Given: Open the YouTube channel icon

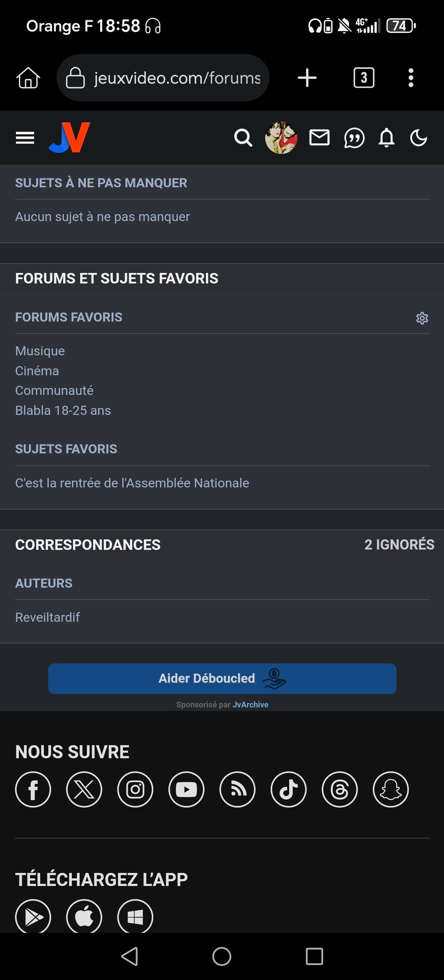Looking at the screenshot, I should 186,789.
